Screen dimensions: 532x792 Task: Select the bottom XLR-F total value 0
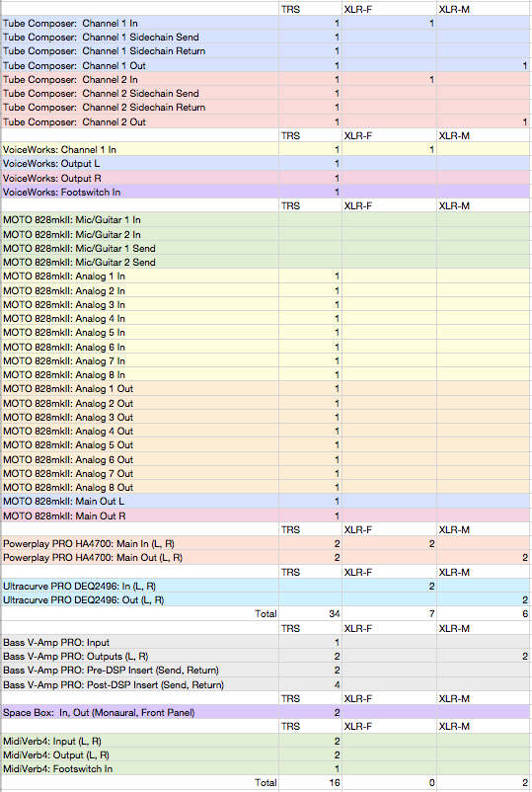click(x=431, y=783)
